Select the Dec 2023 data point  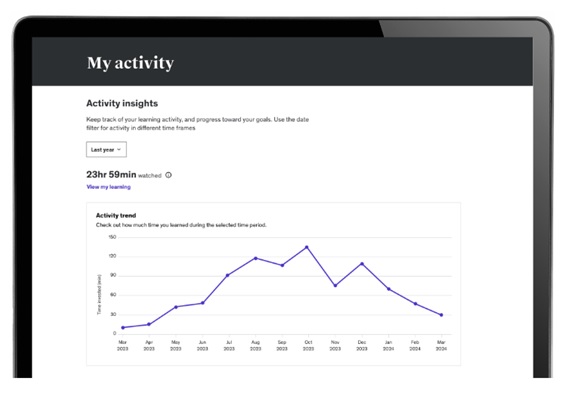(x=362, y=264)
